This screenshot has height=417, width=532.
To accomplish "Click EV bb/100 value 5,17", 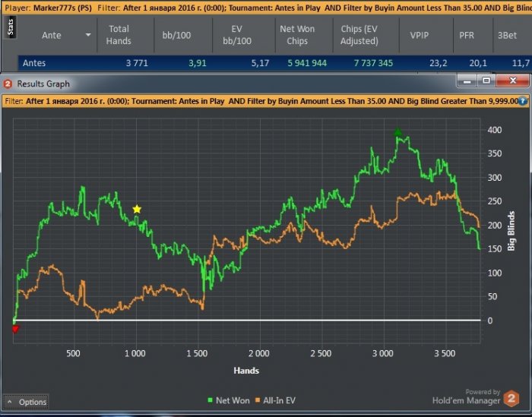I will tap(260, 63).
